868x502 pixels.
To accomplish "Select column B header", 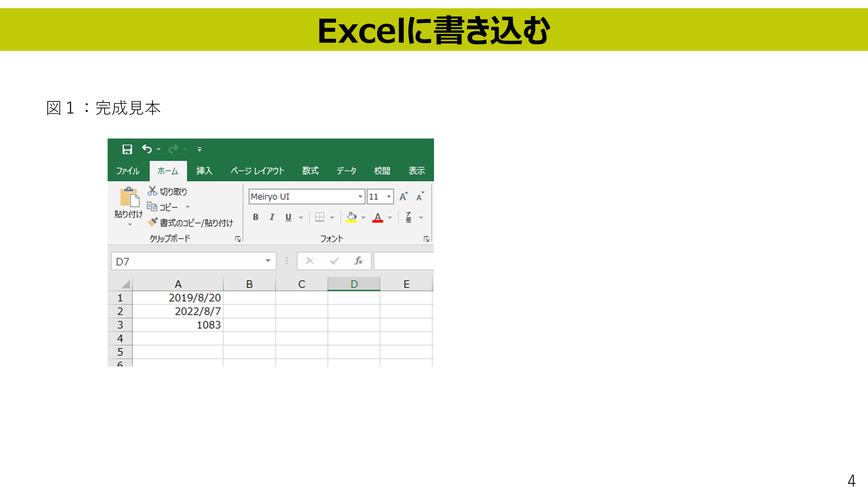I will coord(250,284).
